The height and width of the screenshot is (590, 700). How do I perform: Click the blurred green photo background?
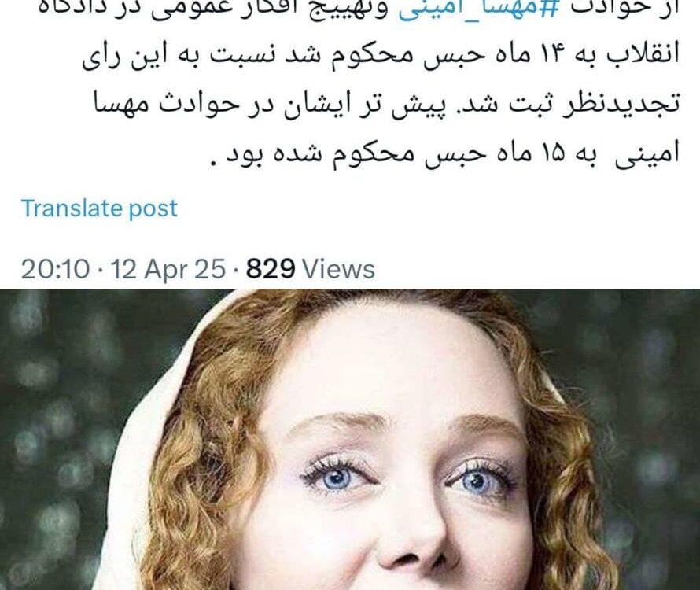click(49, 424)
